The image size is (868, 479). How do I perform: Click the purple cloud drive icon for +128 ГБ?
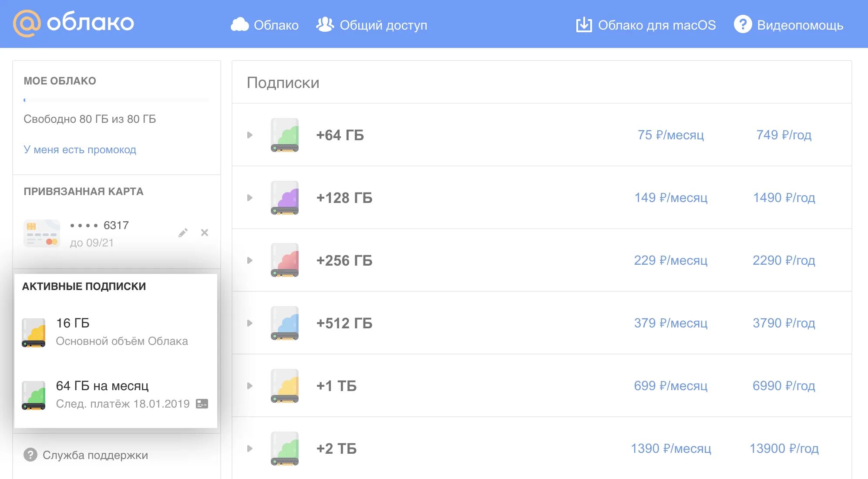click(285, 198)
